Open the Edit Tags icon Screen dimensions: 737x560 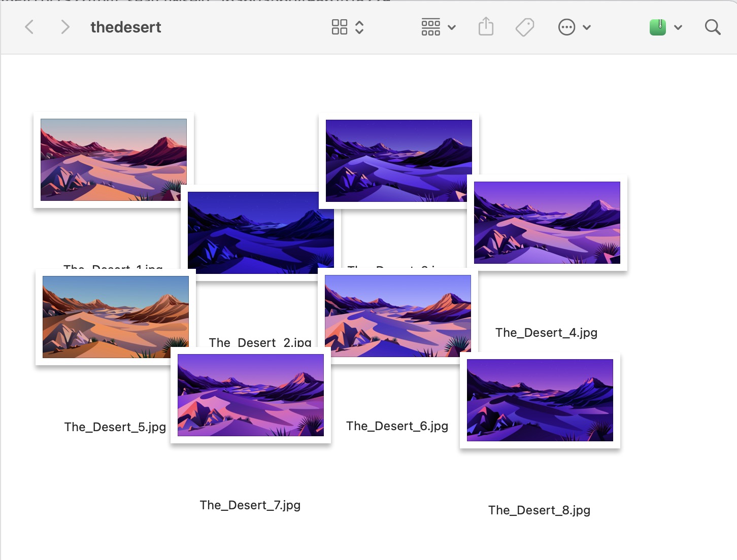[x=525, y=27]
